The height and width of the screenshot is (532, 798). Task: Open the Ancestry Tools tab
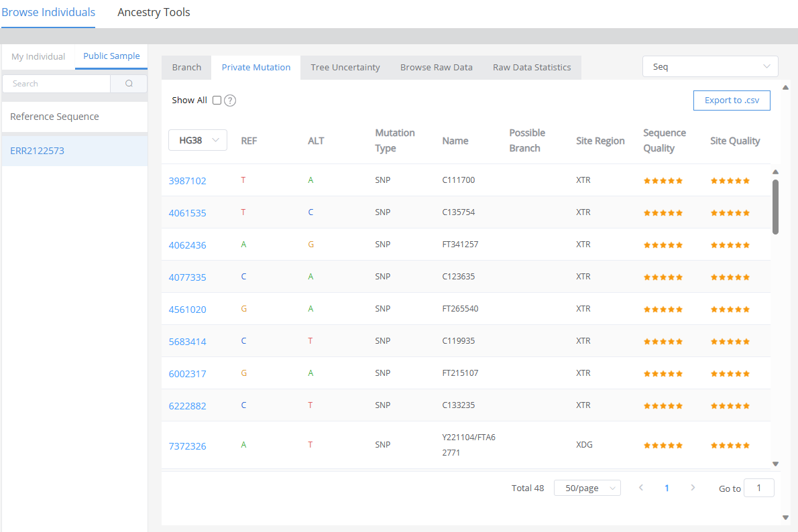click(154, 12)
